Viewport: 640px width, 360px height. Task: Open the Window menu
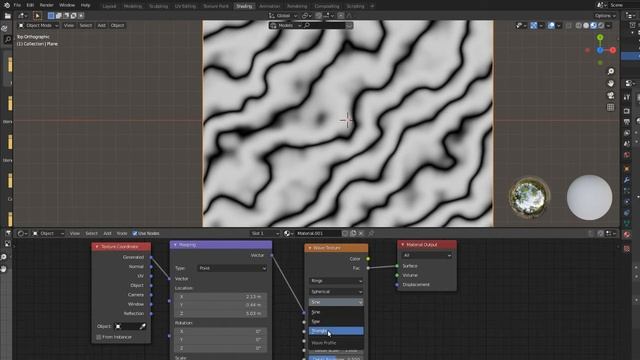(x=67, y=5)
